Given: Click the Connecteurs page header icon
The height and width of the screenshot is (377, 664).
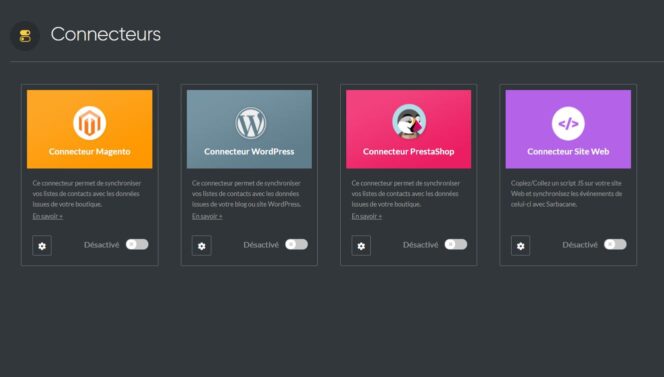Looking at the screenshot, I should tap(25, 36).
